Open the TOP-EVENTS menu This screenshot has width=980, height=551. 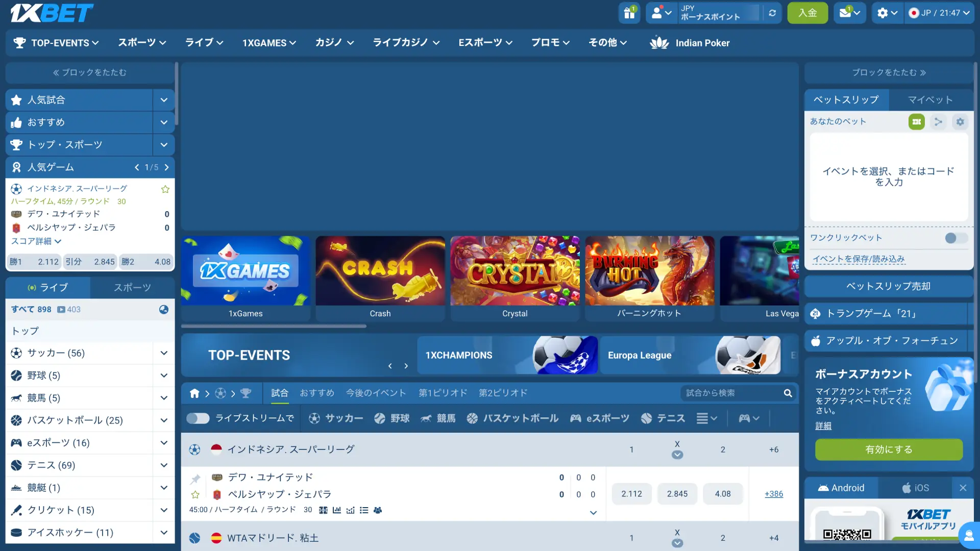point(56,43)
